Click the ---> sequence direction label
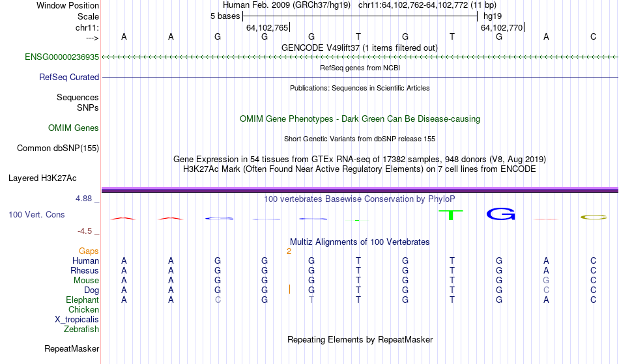This screenshot has height=364, width=619. 93,38
